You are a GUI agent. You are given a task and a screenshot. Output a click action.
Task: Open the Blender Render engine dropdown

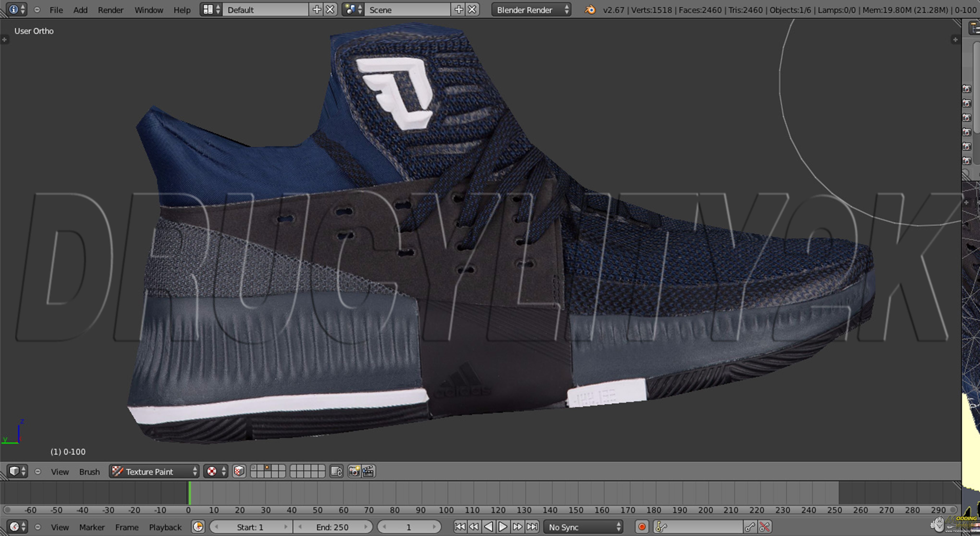pyautogui.click(x=531, y=10)
